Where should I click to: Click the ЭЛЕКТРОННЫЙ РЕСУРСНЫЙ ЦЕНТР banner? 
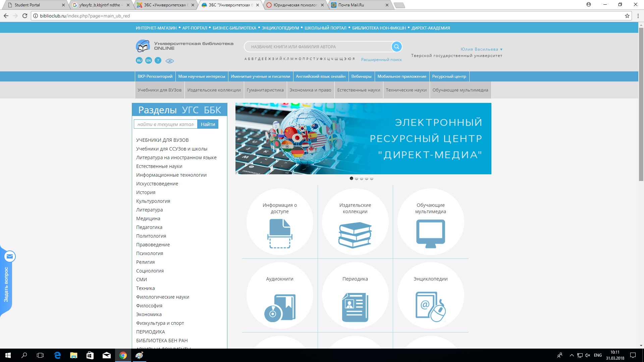pyautogui.click(x=363, y=138)
